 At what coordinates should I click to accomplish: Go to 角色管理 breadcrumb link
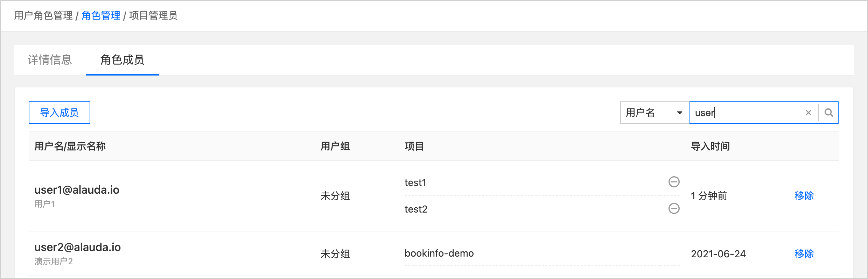point(101,16)
